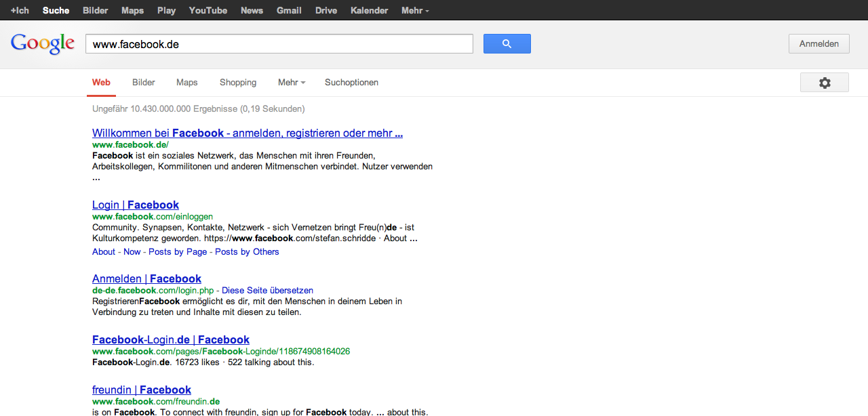Image resolution: width=868 pixels, height=416 pixels.
Task: Open Gmail in the top navigation bar
Action: (x=289, y=10)
